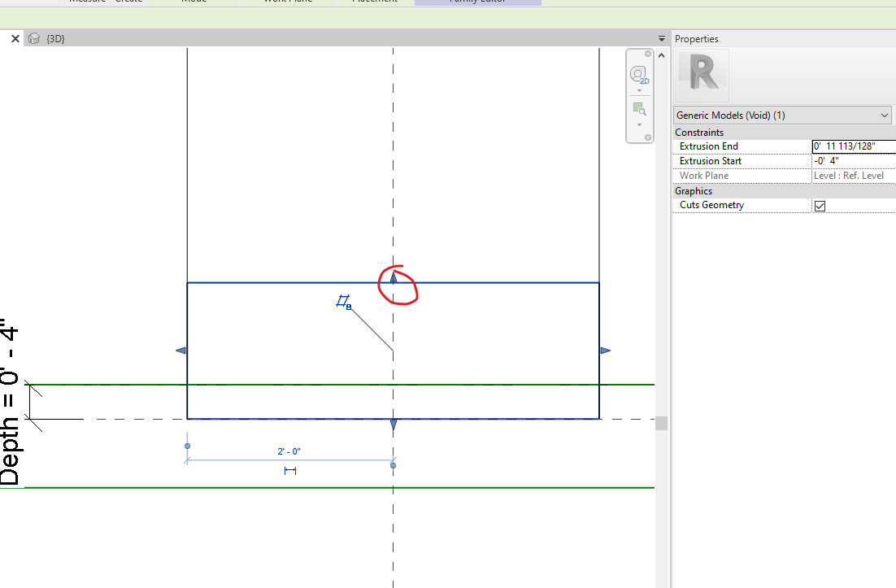
Task: Switch to the Family Editor ribbon tab
Action: tap(477, 2)
